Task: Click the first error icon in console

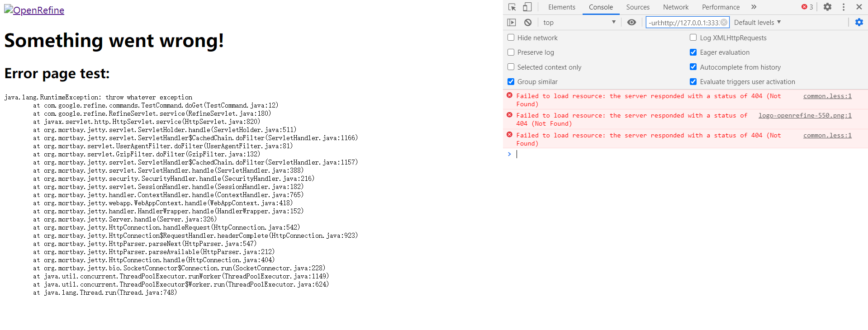Action: click(509, 95)
